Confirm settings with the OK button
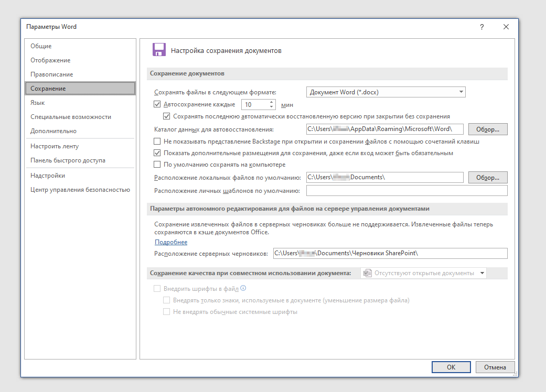The width and height of the screenshot is (546, 392). 451,367
